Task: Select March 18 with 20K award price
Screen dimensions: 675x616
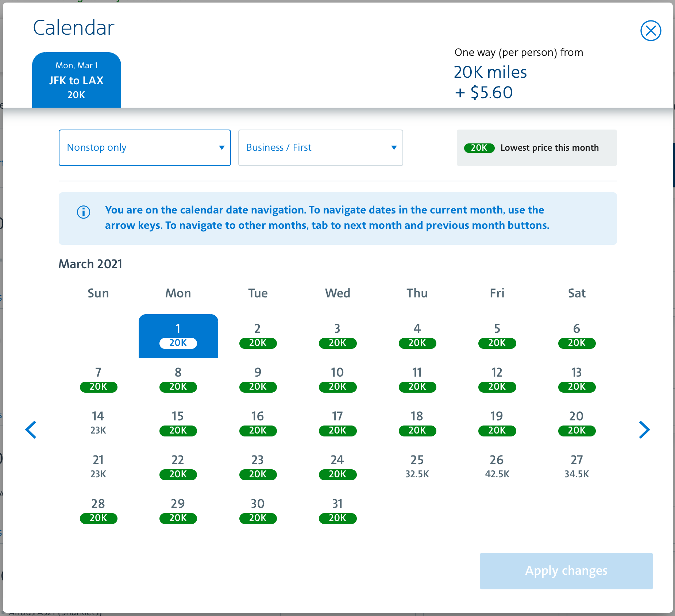Action: (417, 423)
